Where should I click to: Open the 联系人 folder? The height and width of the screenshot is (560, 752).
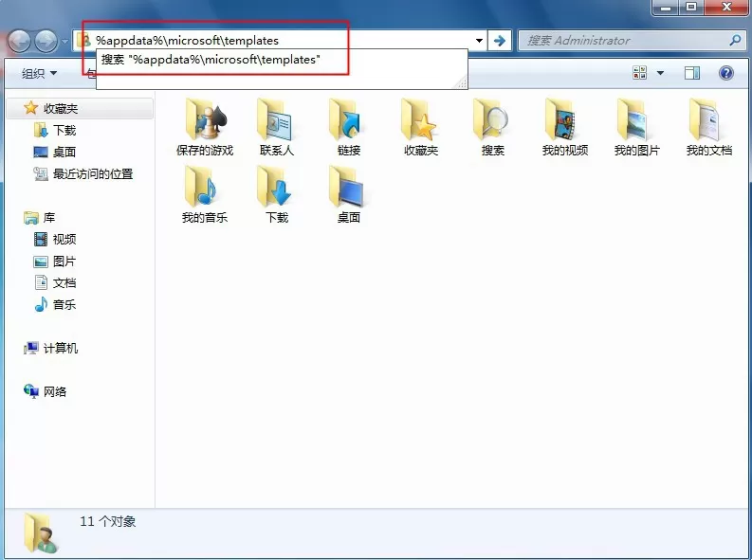(x=277, y=127)
